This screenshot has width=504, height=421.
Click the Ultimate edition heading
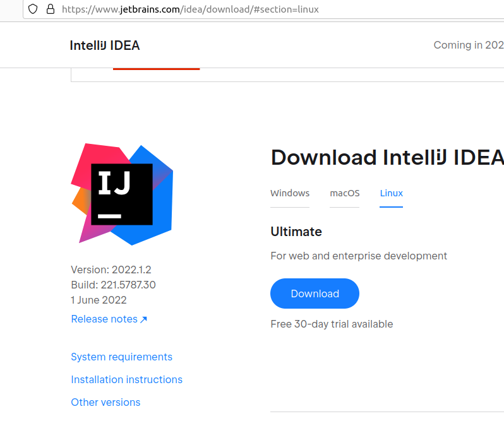click(296, 232)
